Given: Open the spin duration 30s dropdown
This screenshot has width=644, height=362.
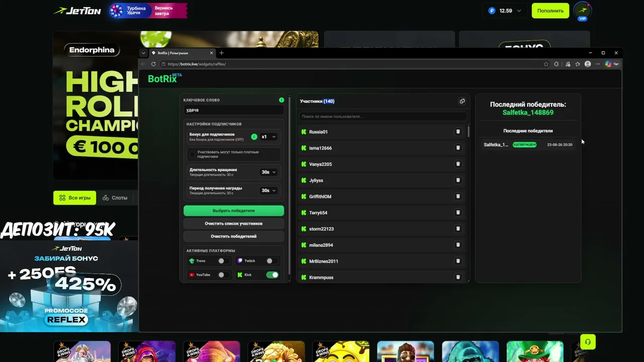Looking at the screenshot, I should tap(269, 172).
